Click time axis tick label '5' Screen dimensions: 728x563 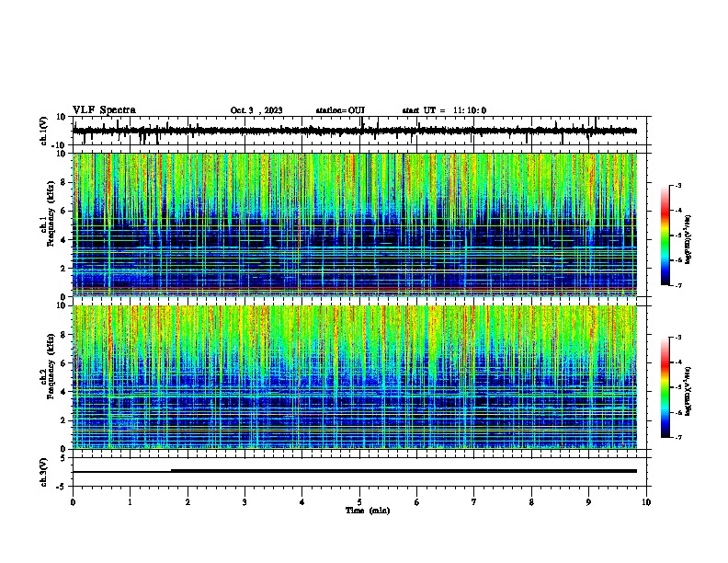[x=359, y=502]
